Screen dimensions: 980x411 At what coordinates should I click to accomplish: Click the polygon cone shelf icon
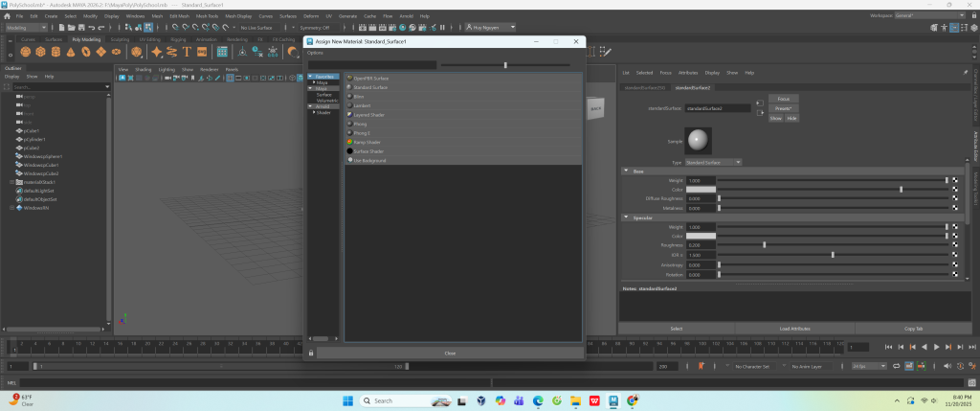coord(70,52)
